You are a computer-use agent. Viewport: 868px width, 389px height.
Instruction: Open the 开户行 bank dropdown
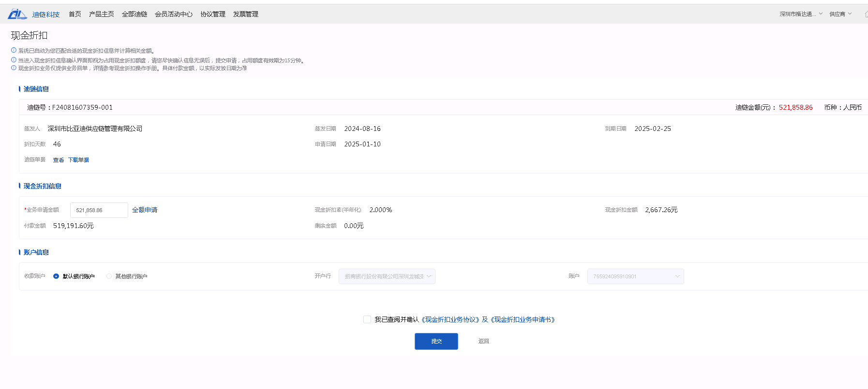pos(387,276)
